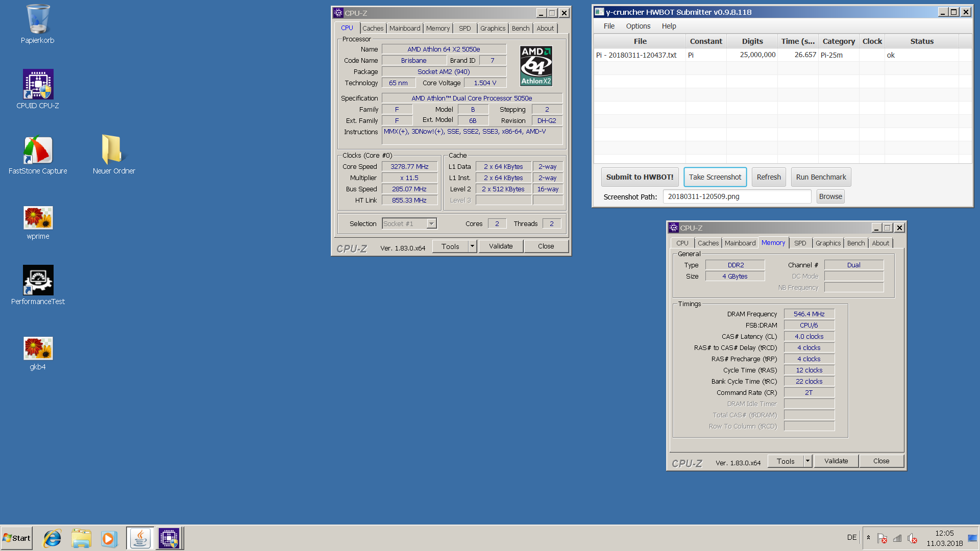Sort by the Time column header
Image resolution: width=980 pixels, height=551 pixels.
798,41
